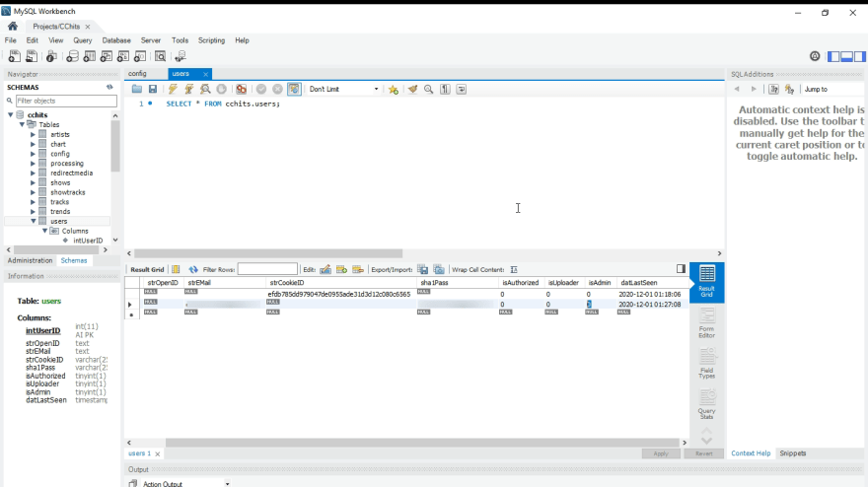Screen dimensions: 868x487
Task: Open the Snippets tab
Action: pyautogui.click(x=793, y=453)
